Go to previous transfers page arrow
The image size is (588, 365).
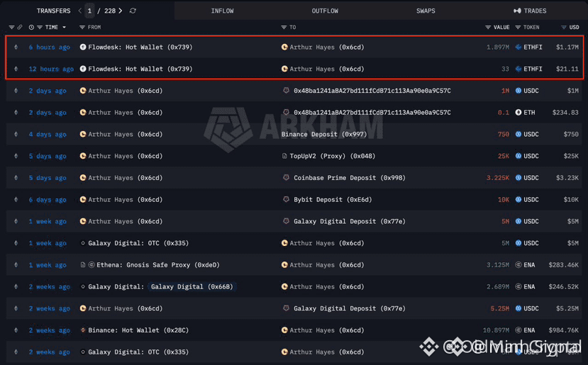point(80,11)
